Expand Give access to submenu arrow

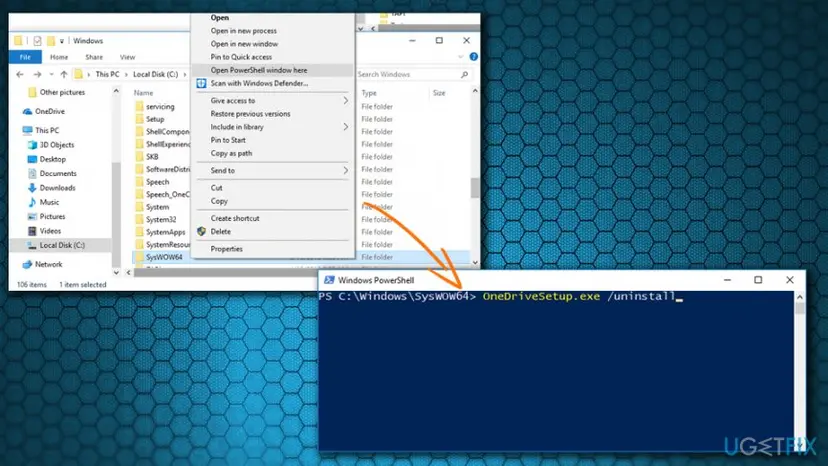click(345, 100)
